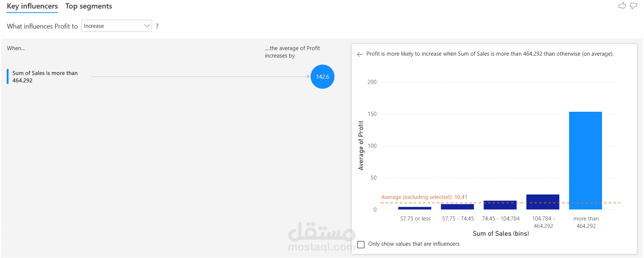Select Sum of Sales more than 464.292 influencer
The image size is (644, 258).
pyautogui.click(x=45, y=77)
